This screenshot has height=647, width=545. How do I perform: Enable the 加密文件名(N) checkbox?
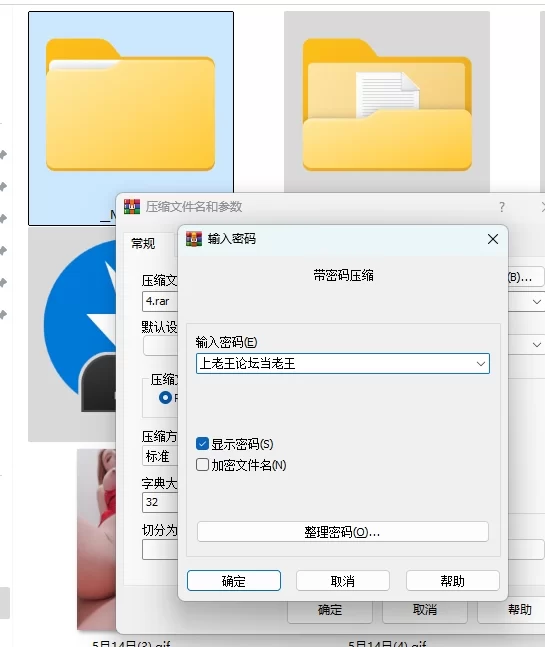point(202,465)
